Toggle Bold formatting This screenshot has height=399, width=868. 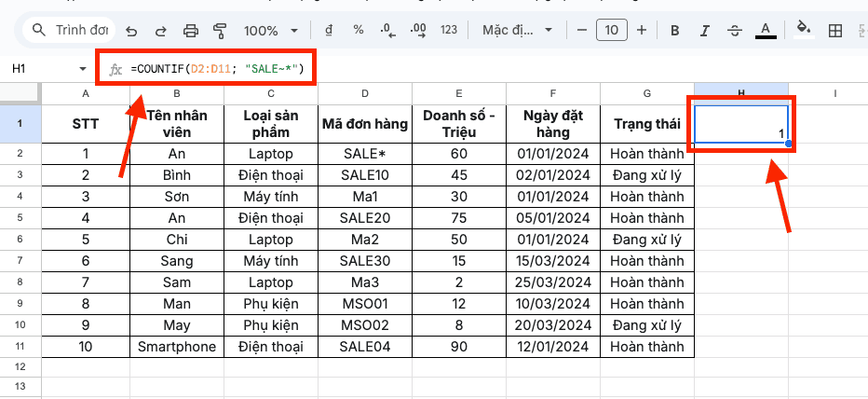click(x=675, y=30)
